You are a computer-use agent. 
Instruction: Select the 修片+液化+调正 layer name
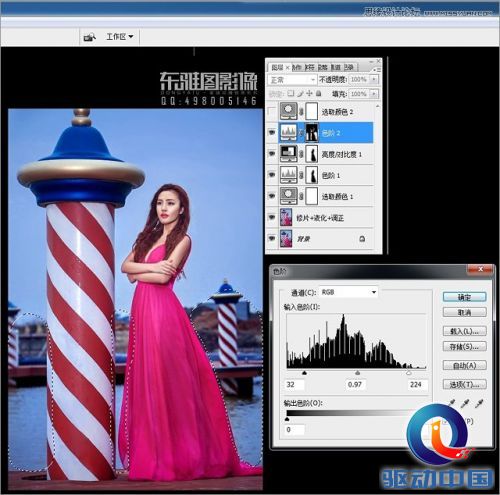(x=320, y=218)
